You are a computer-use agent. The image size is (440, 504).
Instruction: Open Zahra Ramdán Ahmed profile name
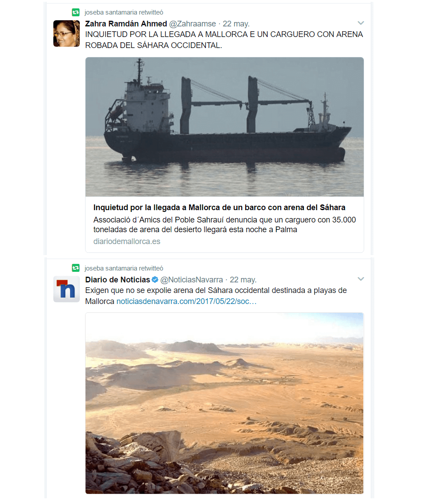click(126, 24)
